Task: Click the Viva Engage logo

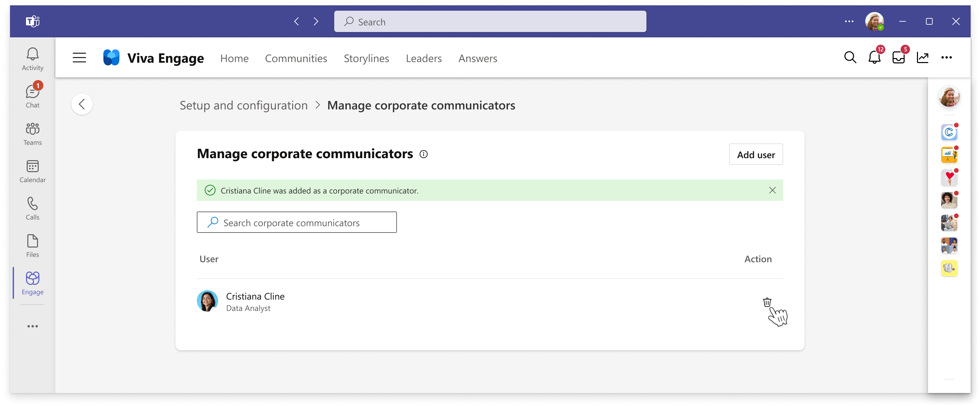Action: (111, 58)
